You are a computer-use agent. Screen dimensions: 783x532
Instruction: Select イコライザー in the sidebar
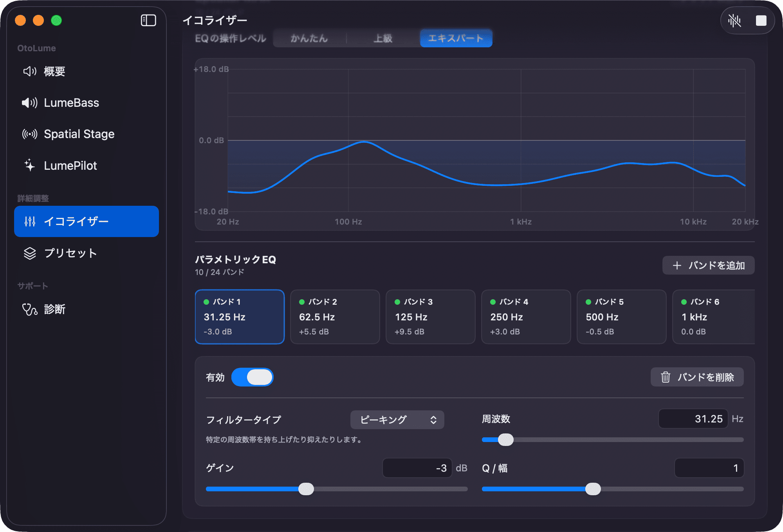(x=87, y=221)
